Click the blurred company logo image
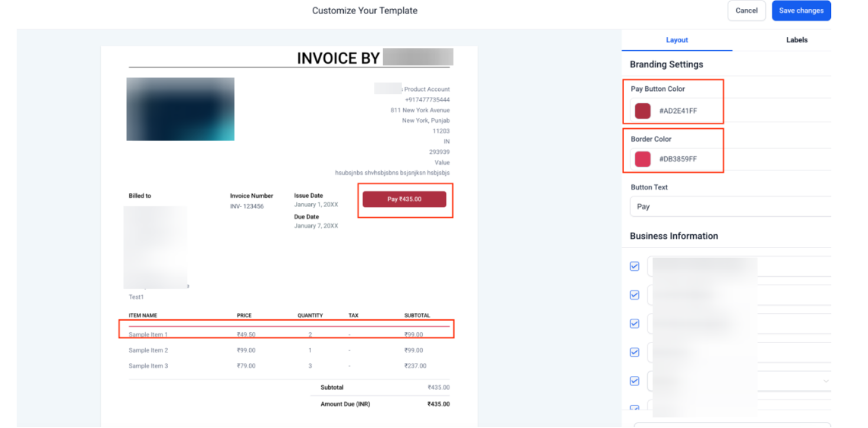This screenshot has width=868, height=428. pos(180,109)
